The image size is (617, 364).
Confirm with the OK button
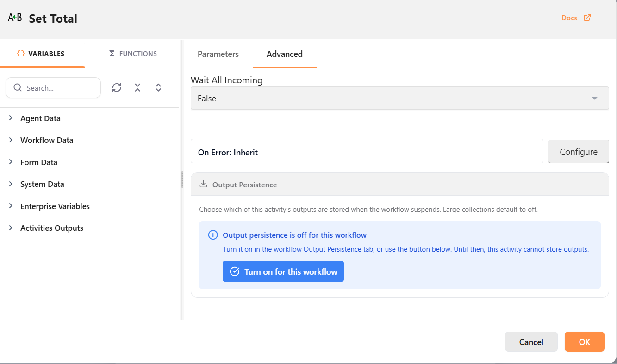point(585,342)
